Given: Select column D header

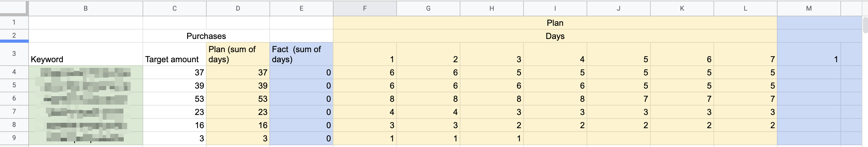Looking at the screenshot, I should tap(237, 8).
